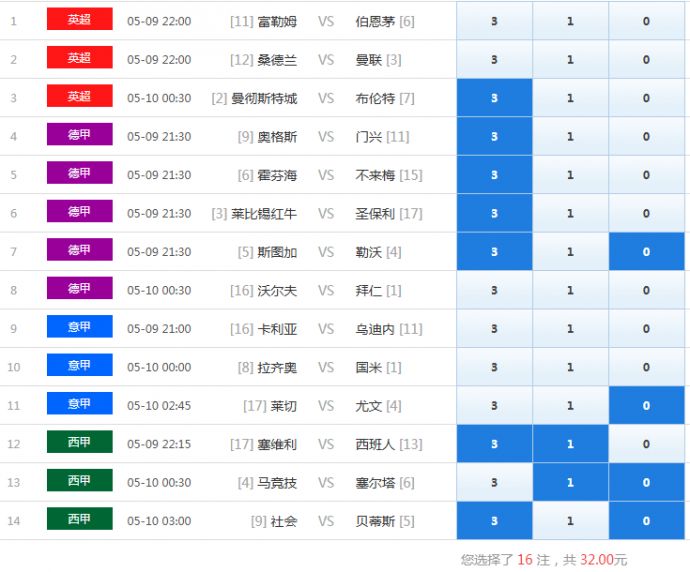Image resolution: width=690 pixels, height=572 pixels.
Task: Open team 国米 details
Action: click(x=368, y=367)
